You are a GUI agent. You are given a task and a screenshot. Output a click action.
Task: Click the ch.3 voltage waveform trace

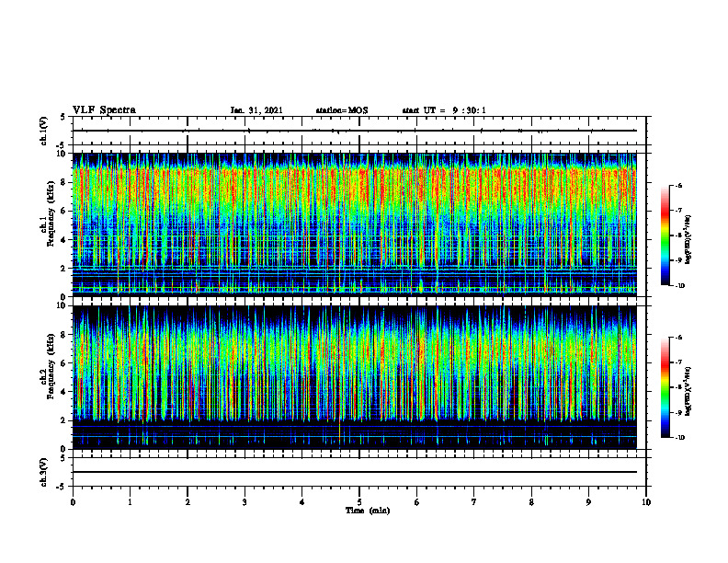pyautogui.click(x=355, y=472)
